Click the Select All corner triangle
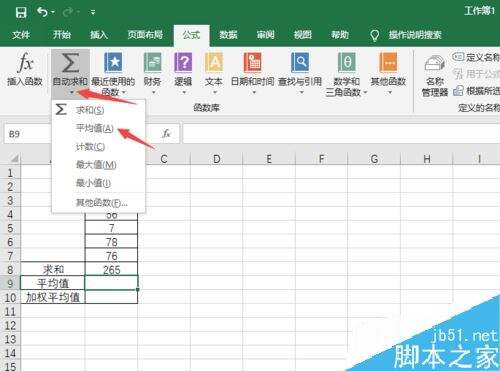This screenshot has height=371, width=500. [14, 158]
